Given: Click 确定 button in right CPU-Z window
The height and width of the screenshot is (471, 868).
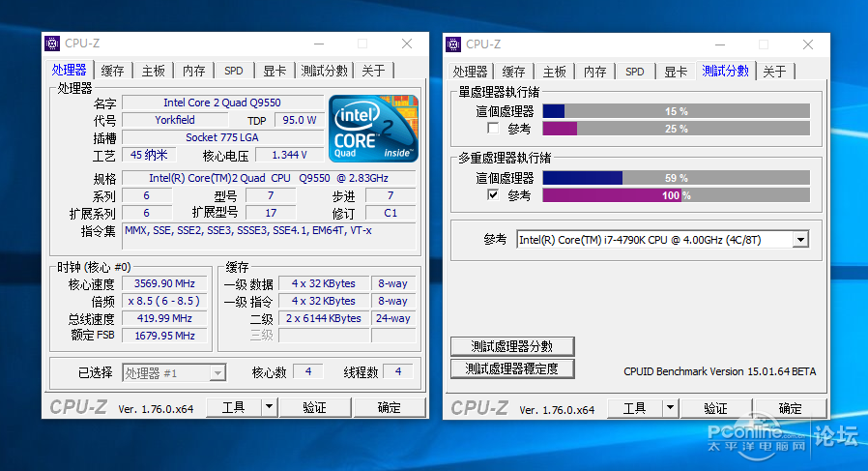Looking at the screenshot, I should [x=790, y=408].
